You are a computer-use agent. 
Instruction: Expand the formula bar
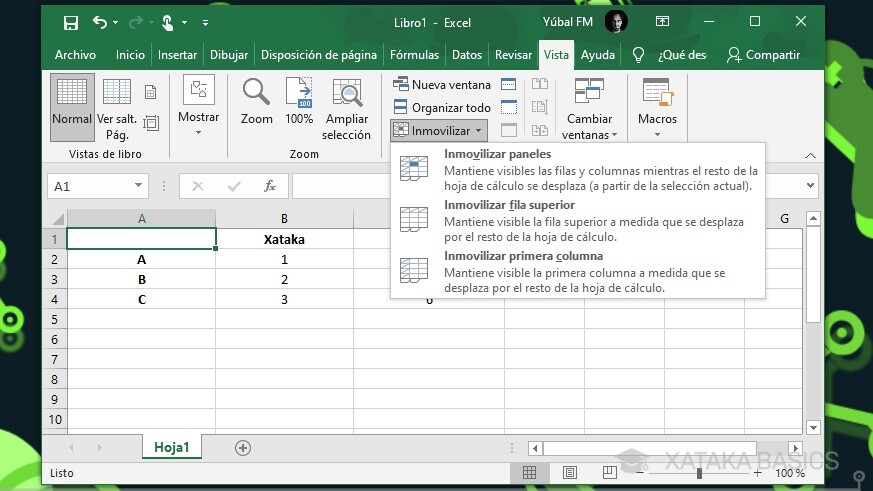(x=810, y=185)
